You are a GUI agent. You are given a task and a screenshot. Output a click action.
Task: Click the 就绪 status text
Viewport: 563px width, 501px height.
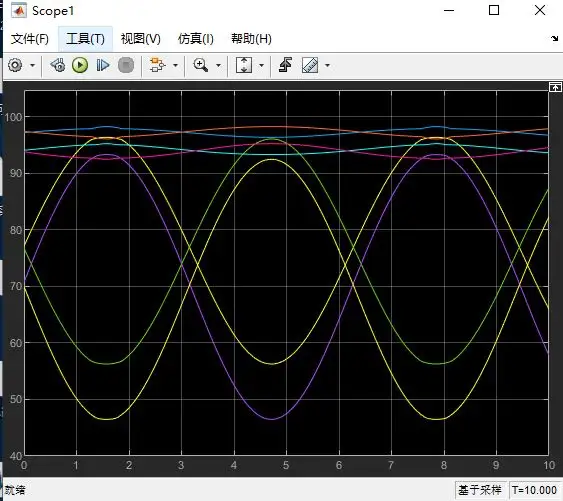click(15, 490)
